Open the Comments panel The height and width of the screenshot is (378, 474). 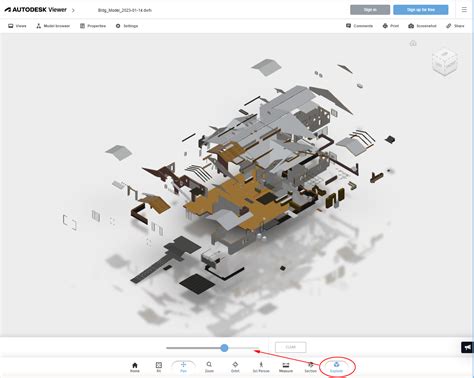359,26
